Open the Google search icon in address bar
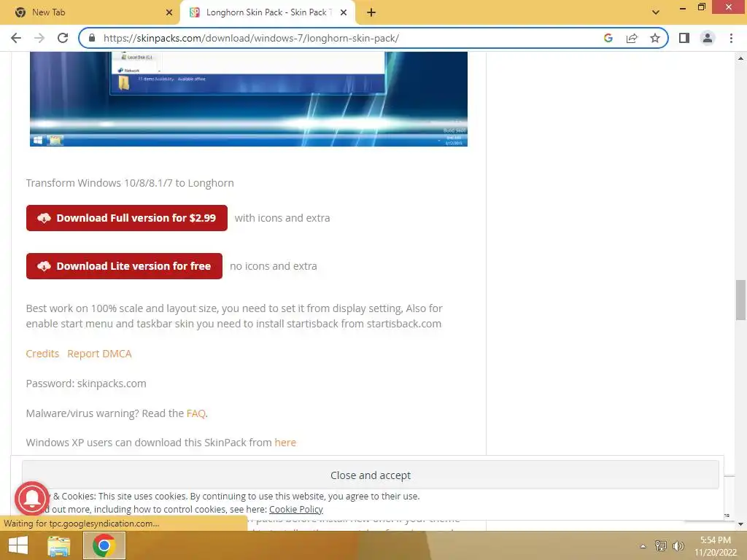 tap(608, 38)
